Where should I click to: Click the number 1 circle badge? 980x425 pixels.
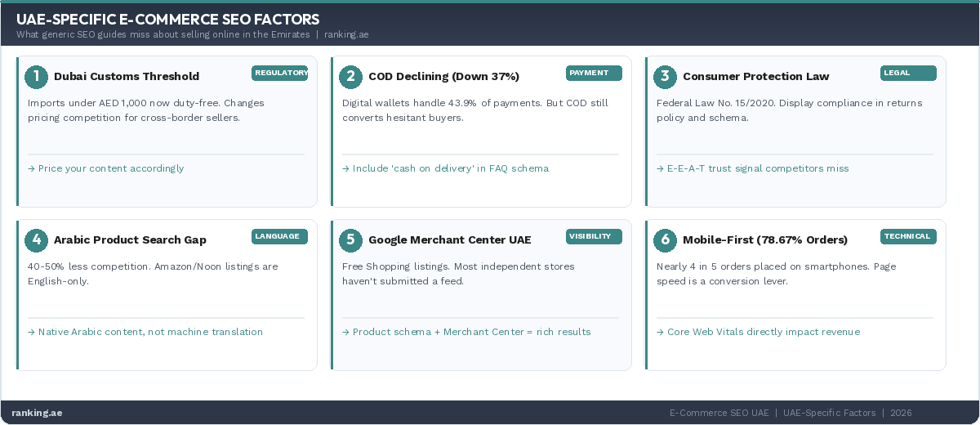point(36,77)
